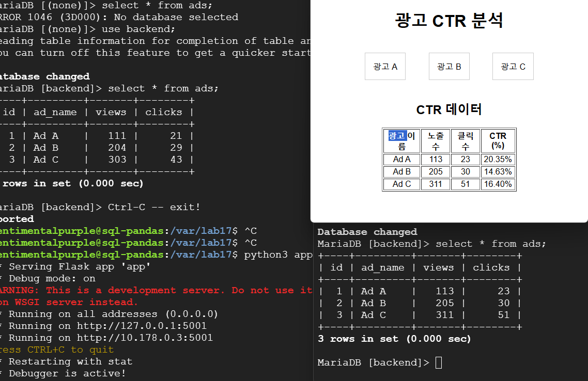The height and width of the screenshot is (381, 588).
Task: Click ad_name column header in left terminal
Action: [55, 113]
